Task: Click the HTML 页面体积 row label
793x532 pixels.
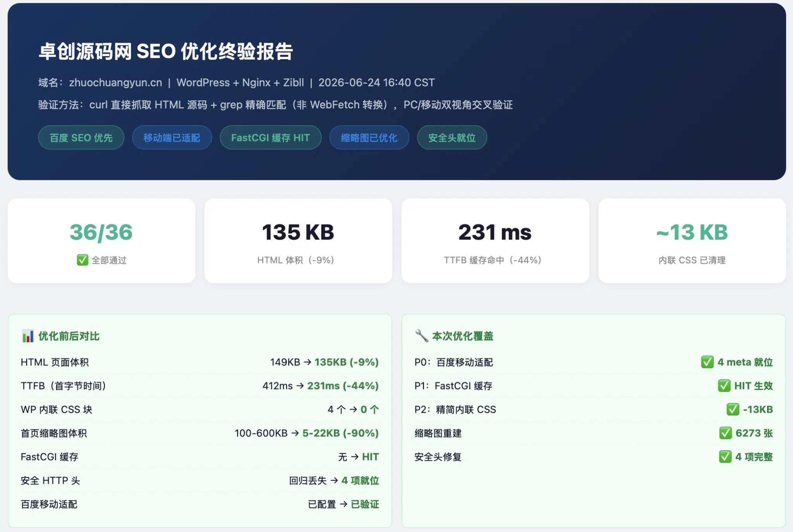Action: tap(55, 362)
